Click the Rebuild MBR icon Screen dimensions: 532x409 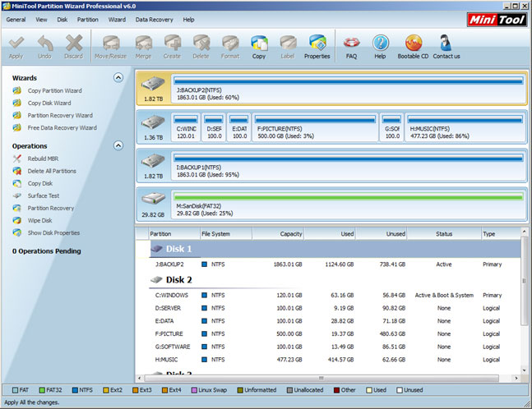click(x=17, y=159)
